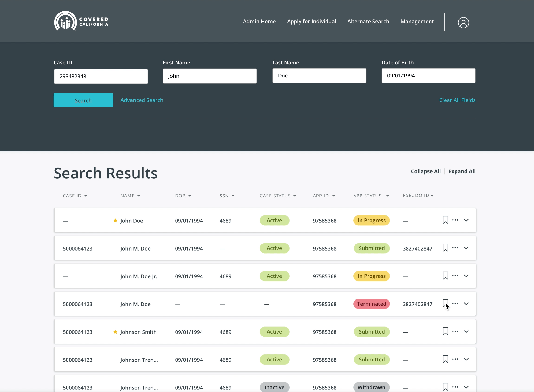
Task: Click the Terminated status badge
Action: click(371, 304)
